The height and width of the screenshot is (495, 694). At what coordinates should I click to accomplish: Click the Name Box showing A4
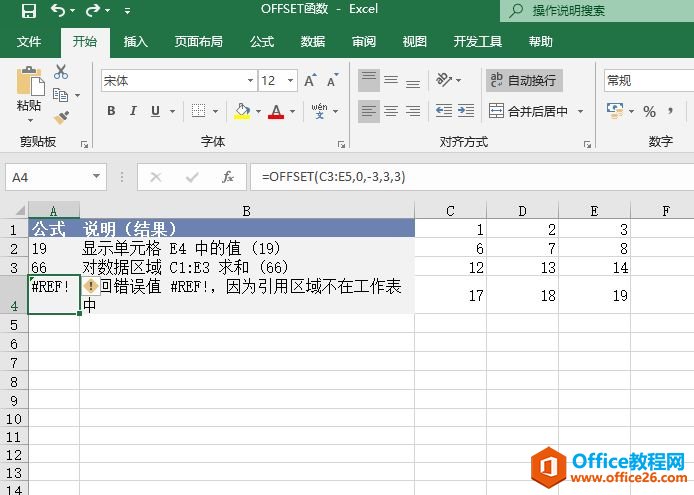tap(50, 177)
